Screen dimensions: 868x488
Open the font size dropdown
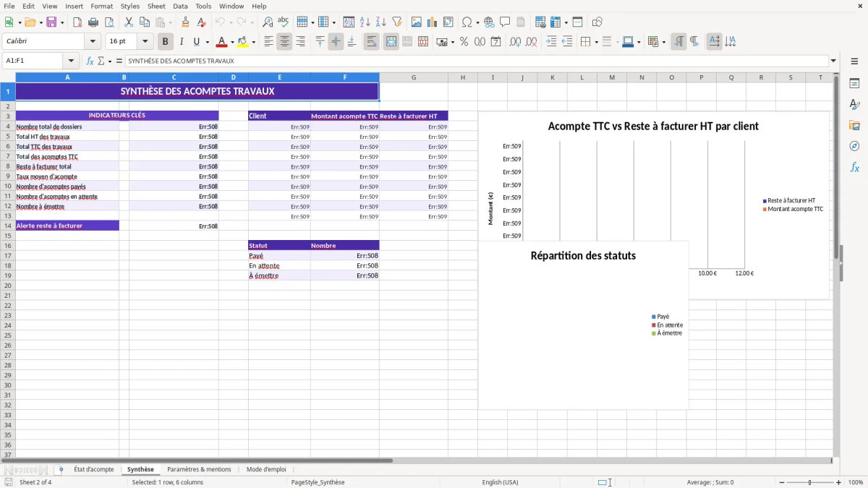click(145, 42)
